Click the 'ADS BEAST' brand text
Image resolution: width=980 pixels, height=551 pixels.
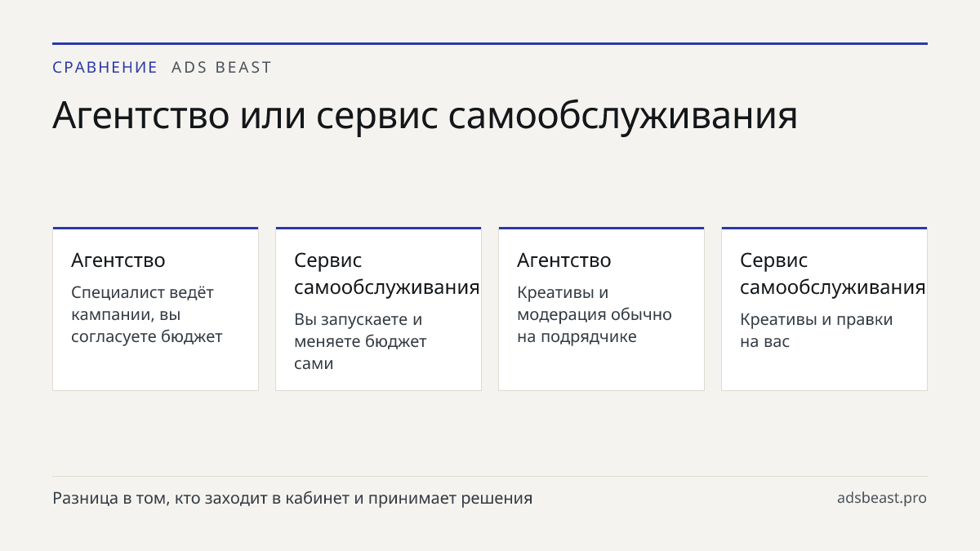(221, 68)
